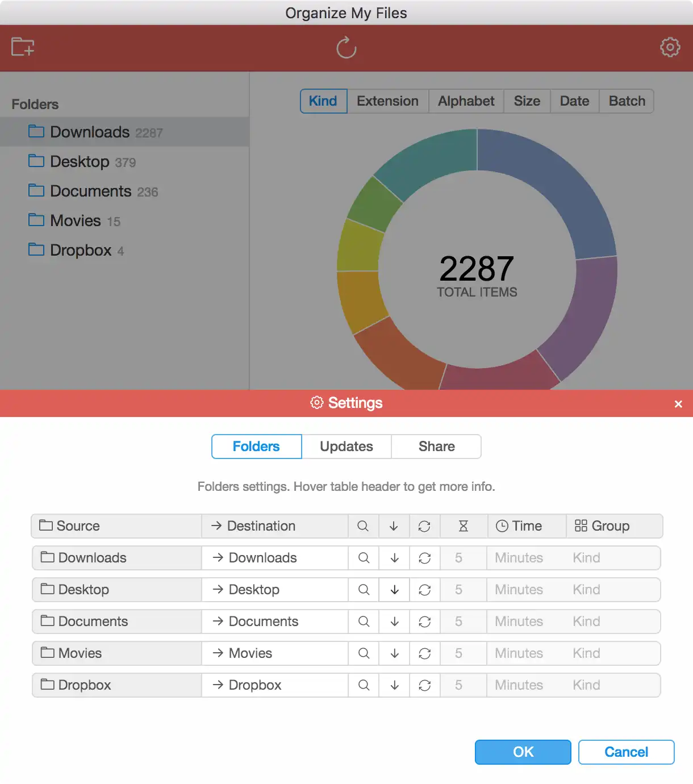This screenshot has width=693, height=784.
Task: Confirm settings with OK button
Action: tap(523, 752)
